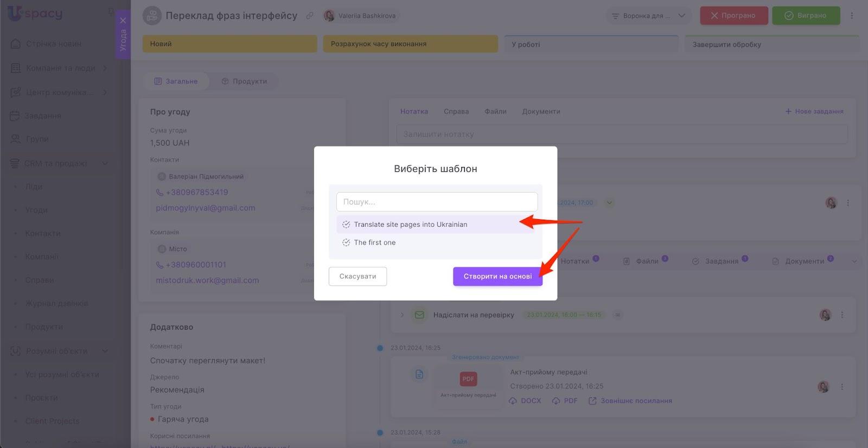
Task: Select The first one template
Action: [374, 242]
